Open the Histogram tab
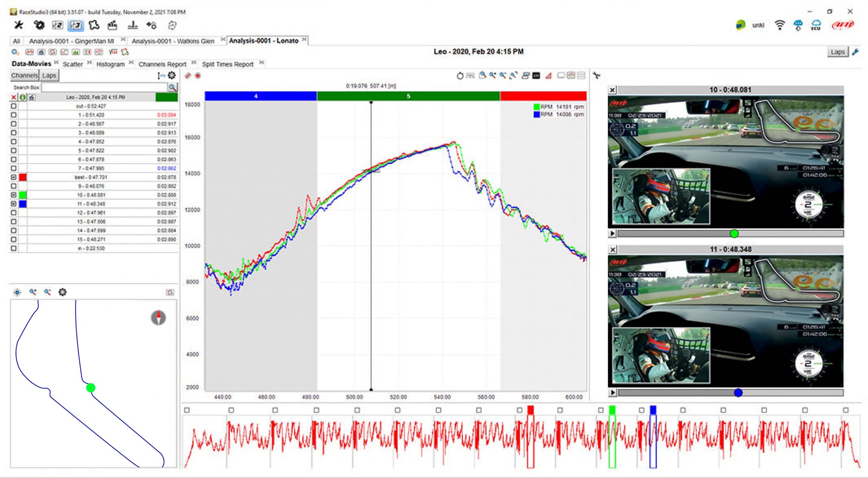Image resolution: width=868 pixels, height=478 pixels. (110, 64)
